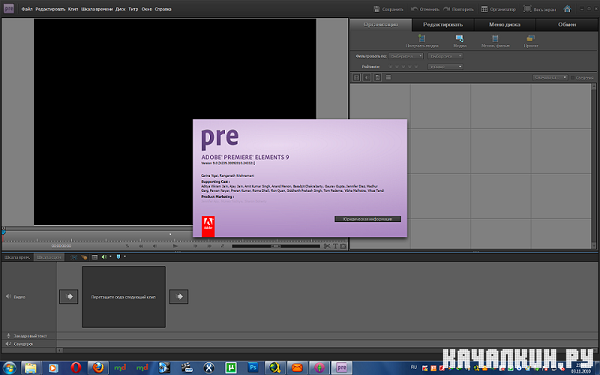Open the marker dropdown in timeline toolbar
The width and height of the screenshot is (600, 375).
click(x=121, y=257)
